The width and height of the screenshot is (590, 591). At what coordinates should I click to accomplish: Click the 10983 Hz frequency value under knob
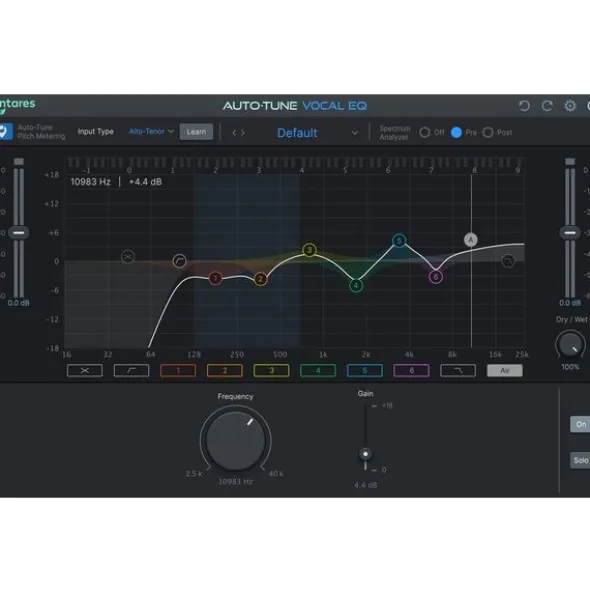(236, 482)
